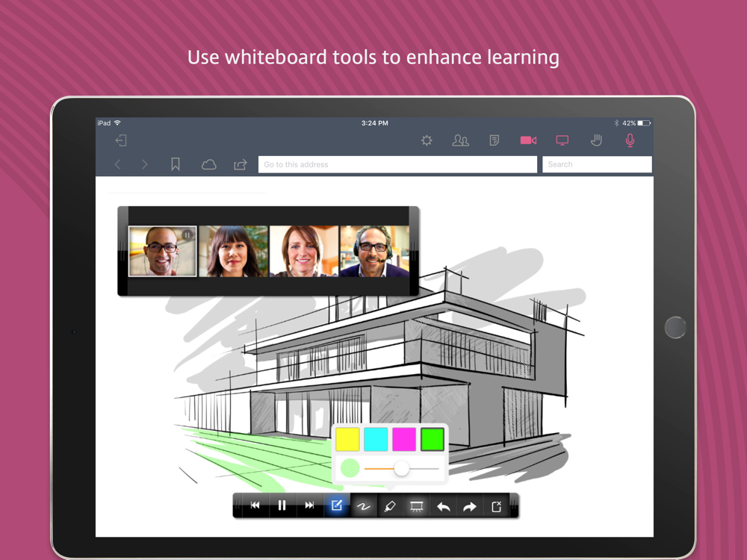747x560 pixels.
Task: Toggle the blue annotation edit tool
Action: 336,505
